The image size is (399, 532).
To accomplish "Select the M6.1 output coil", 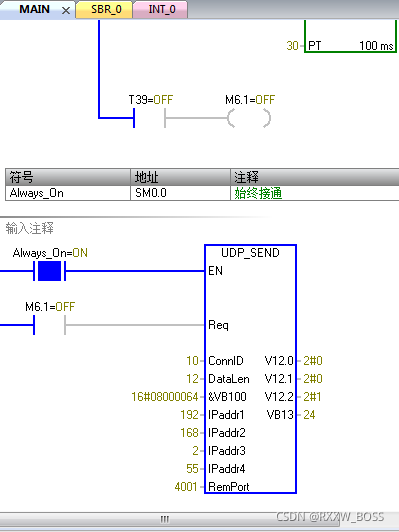I will pos(249,118).
